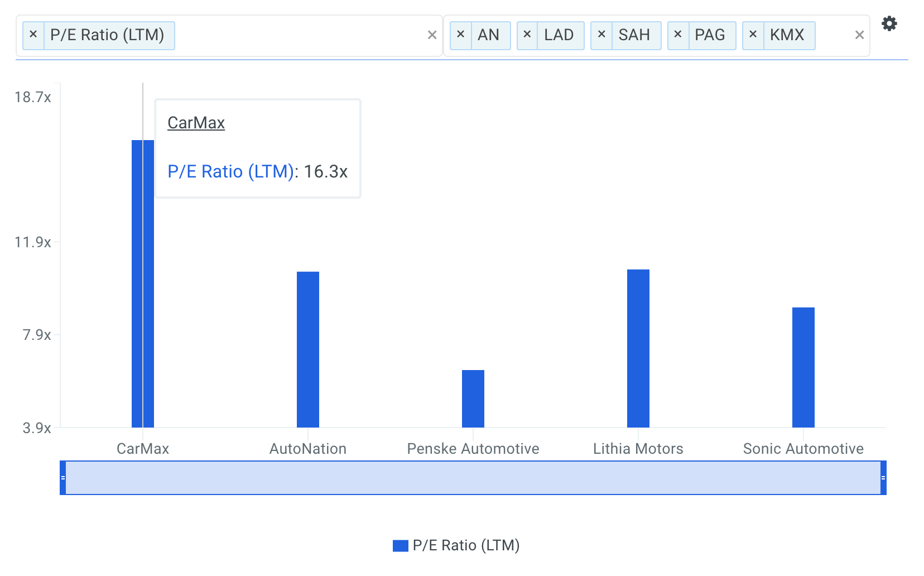Click the CarMax axis label
The height and width of the screenshot is (576, 924).
pos(143,449)
